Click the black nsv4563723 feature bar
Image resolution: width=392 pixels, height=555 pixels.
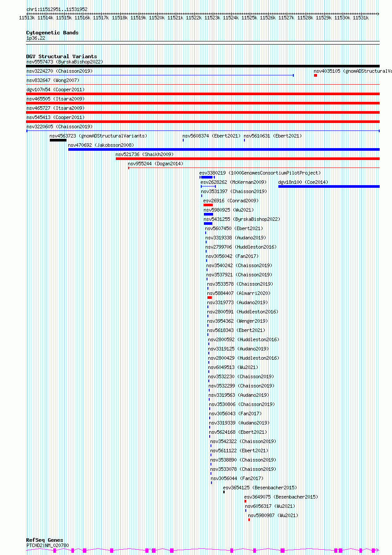(58, 140)
